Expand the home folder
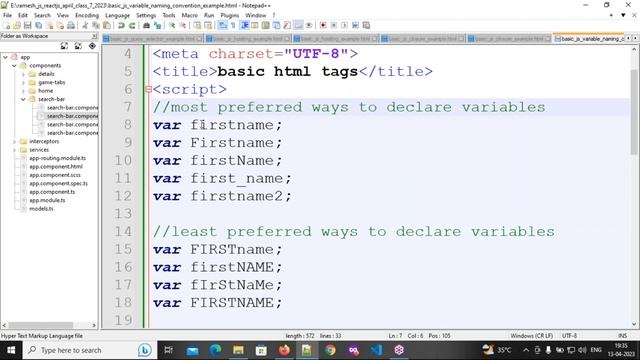 (x=23, y=91)
